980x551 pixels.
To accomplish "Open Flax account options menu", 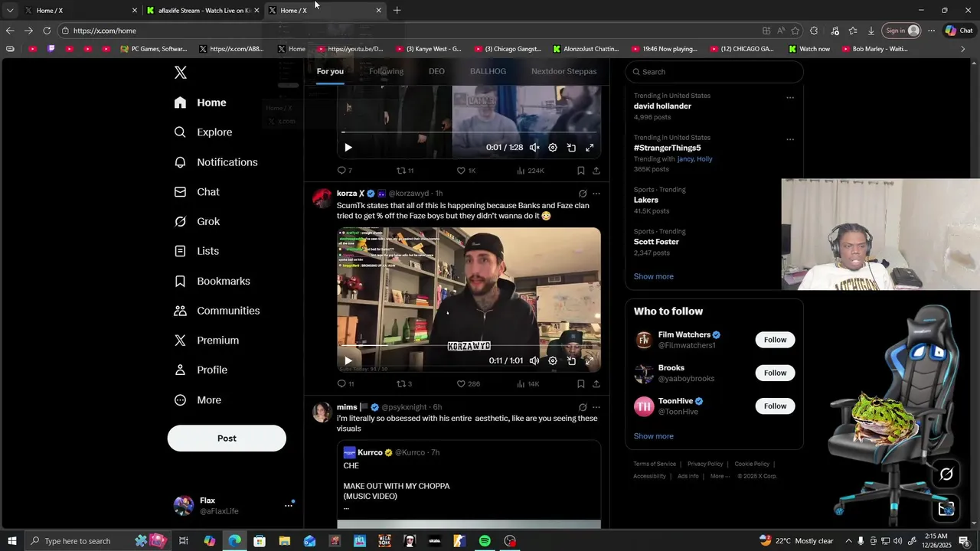I will [289, 505].
